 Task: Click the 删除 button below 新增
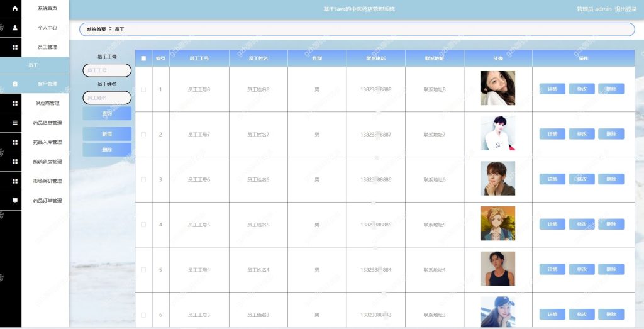click(x=107, y=150)
